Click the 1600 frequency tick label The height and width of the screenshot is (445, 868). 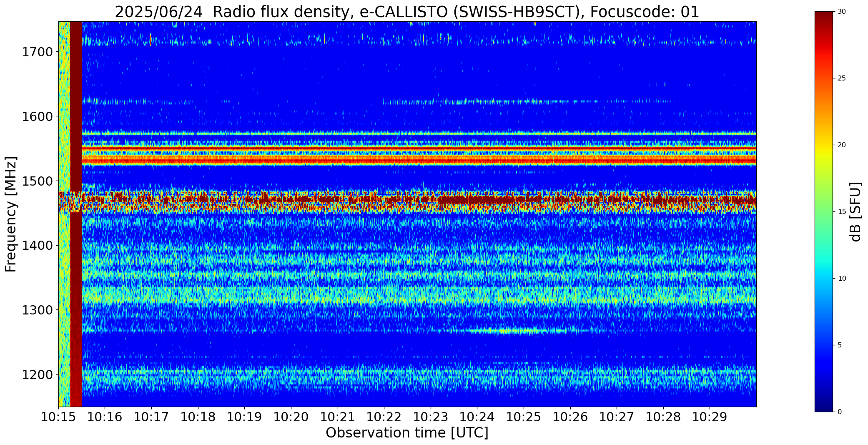[x=37, y=116]
